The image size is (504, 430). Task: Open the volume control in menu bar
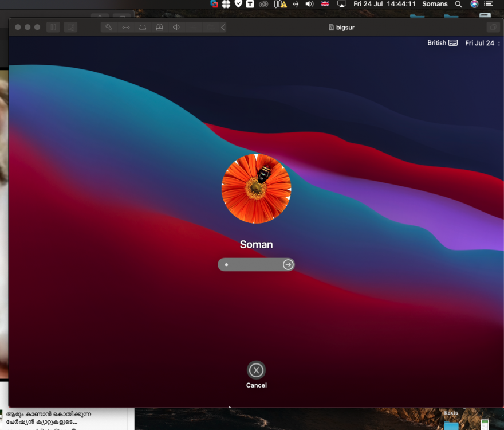pyautogui.click(x=309, y=4)
